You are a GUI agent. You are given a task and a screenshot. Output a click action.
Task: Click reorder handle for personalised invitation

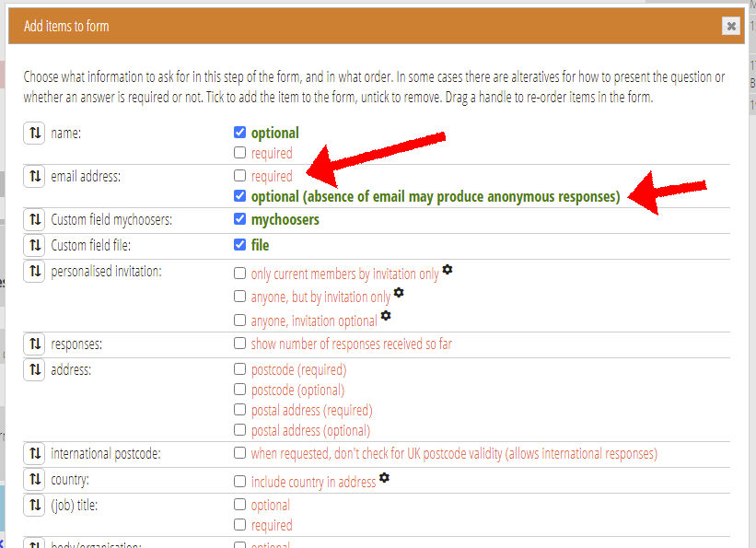click(x=34, y=271)
